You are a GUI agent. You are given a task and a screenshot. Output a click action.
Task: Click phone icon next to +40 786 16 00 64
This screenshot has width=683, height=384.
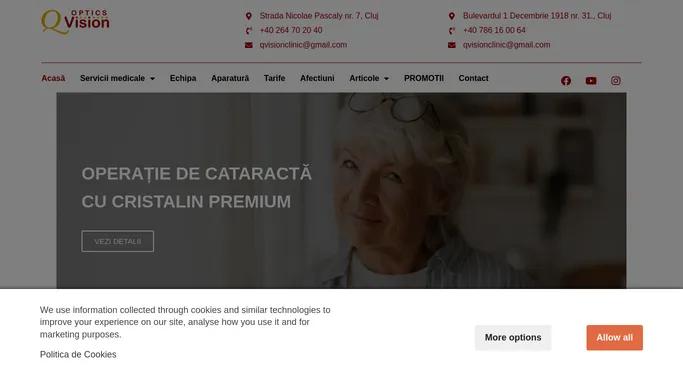coord(452,30)
